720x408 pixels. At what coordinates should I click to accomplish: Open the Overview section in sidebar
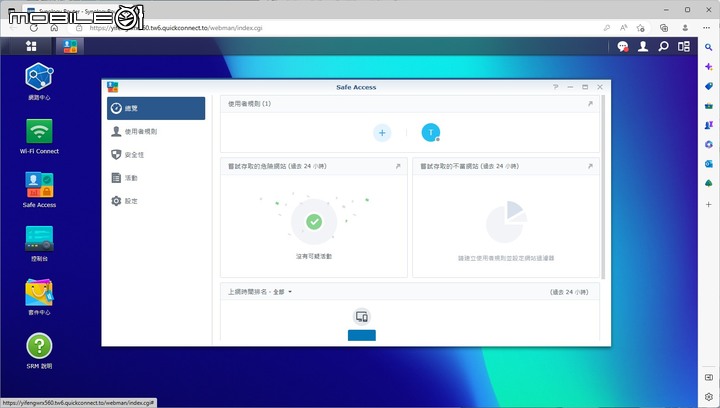click(x=156, y=108)
